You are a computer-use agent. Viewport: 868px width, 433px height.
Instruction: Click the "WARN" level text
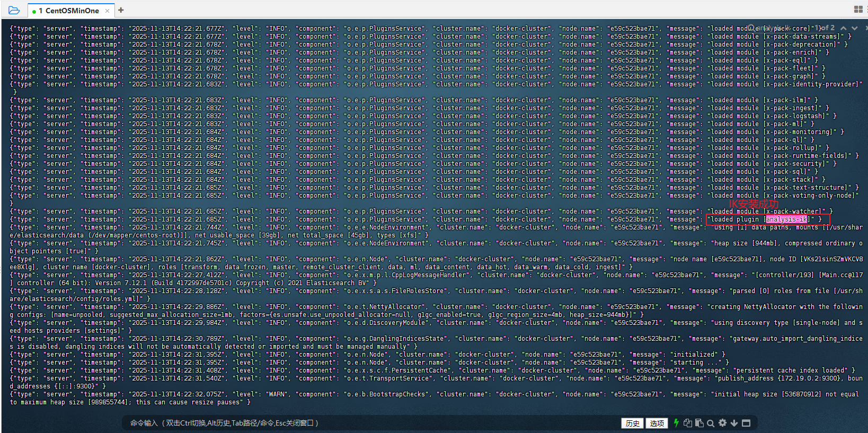[x=277, y=394]
